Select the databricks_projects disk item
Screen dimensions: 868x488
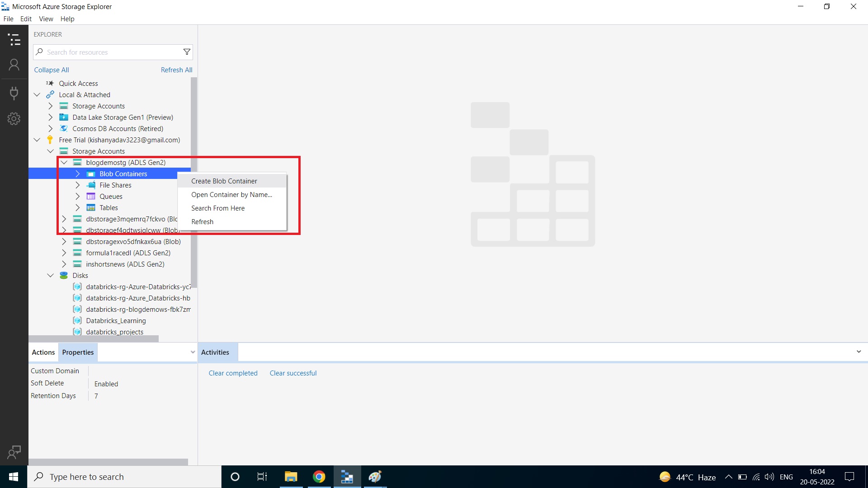click(x=114, y=332)
